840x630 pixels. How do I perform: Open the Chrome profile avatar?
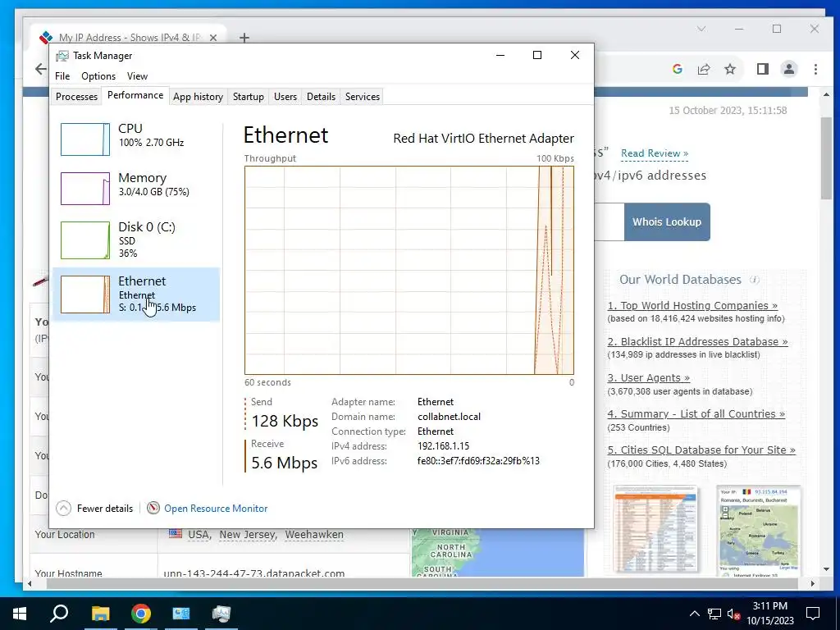tap(789, 69)
